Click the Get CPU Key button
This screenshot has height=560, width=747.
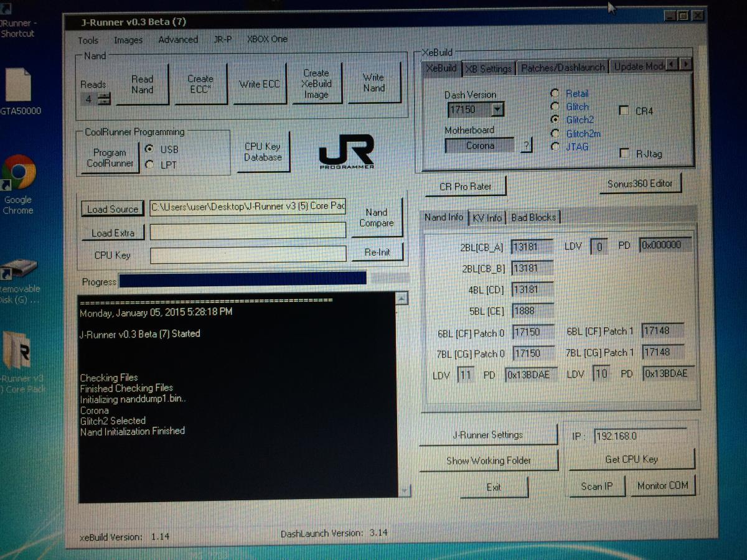pos(631,459)
